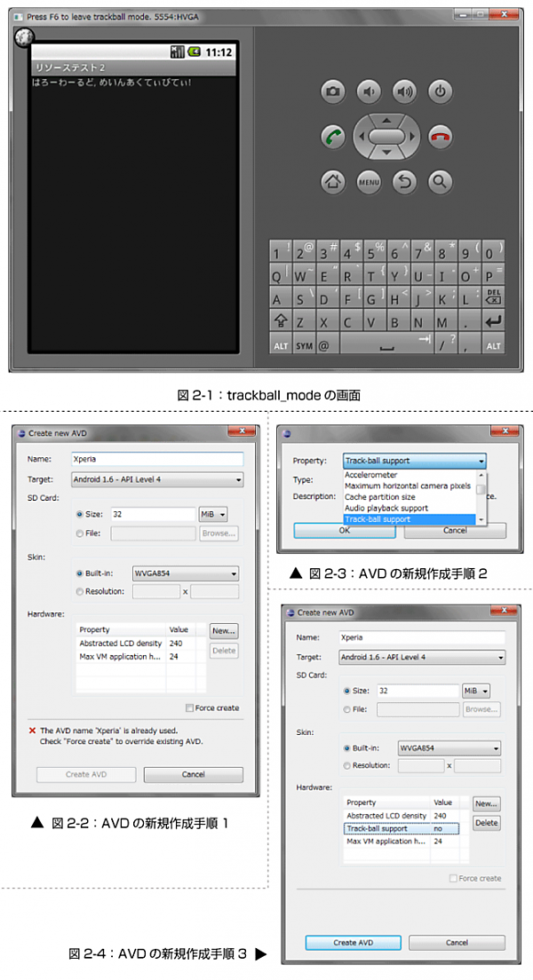Select Track-ball support row in hardware table
533x980 pixels.
pos(401,829)
